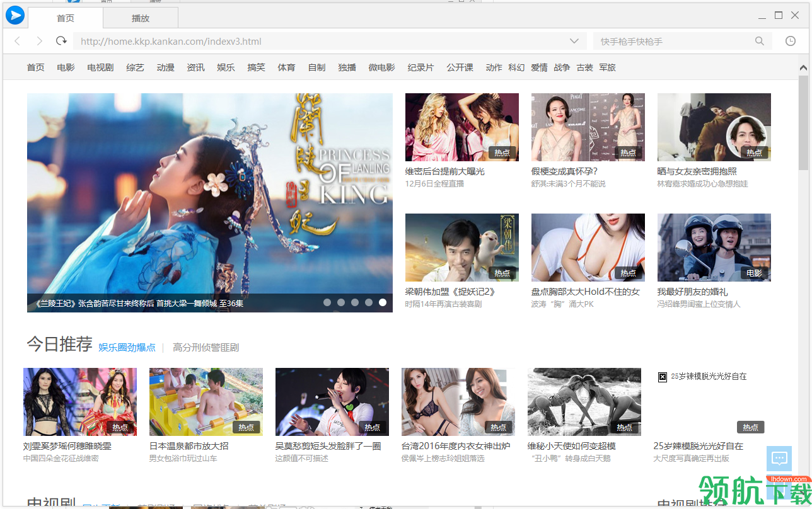812x509 pixels.
Task: Open the 维密后台提前大曝光 thumbnail
Action: 462,127
